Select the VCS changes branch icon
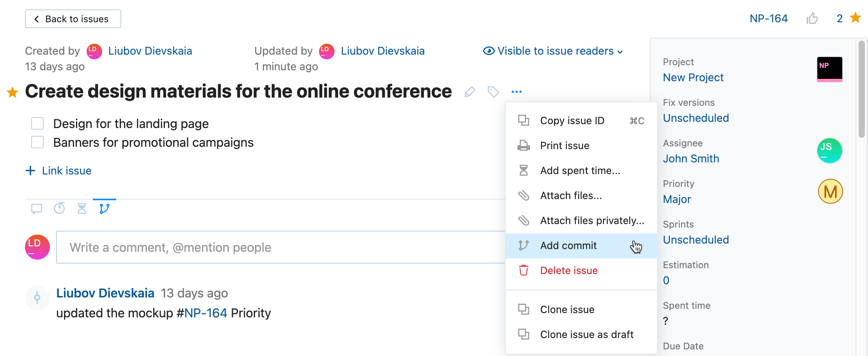This screenshot has width=868, height=356. [104, 209]
